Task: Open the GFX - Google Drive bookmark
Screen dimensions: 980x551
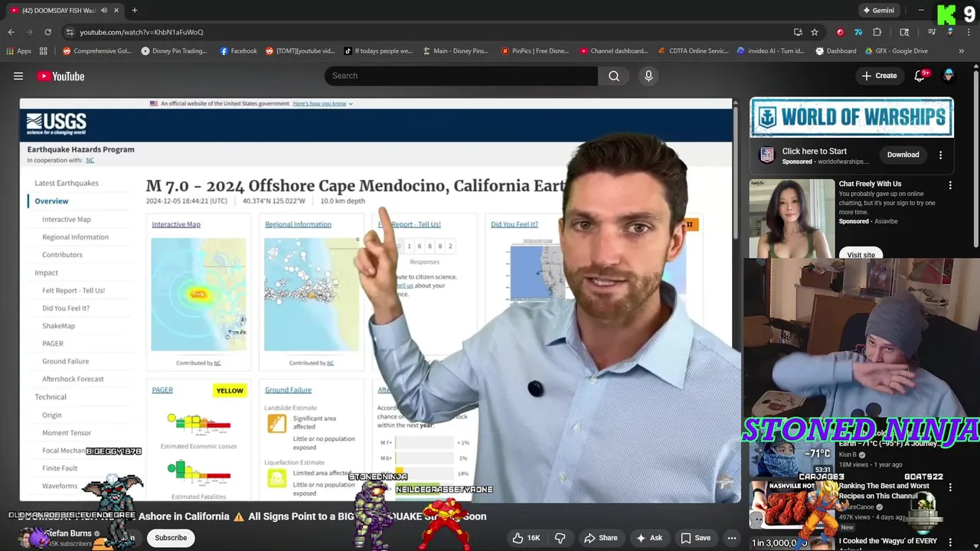Action: pos(897,51)
